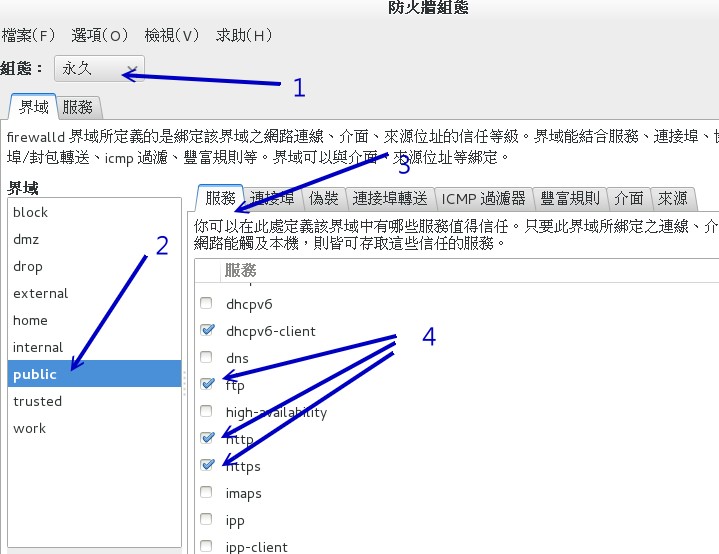
Task: Open the 選項(O) menu
Action: [x=100, y=35]
